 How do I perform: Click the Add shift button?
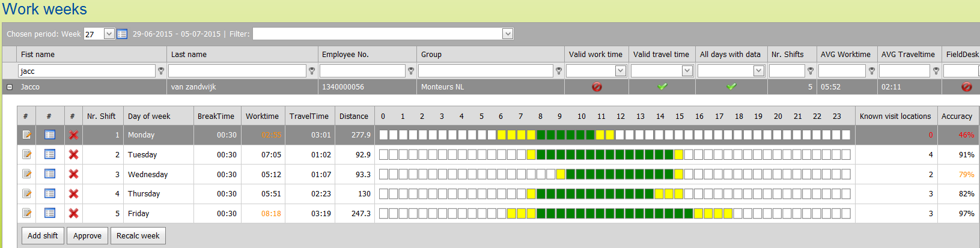pyautogui.click(x=43, y=236)
